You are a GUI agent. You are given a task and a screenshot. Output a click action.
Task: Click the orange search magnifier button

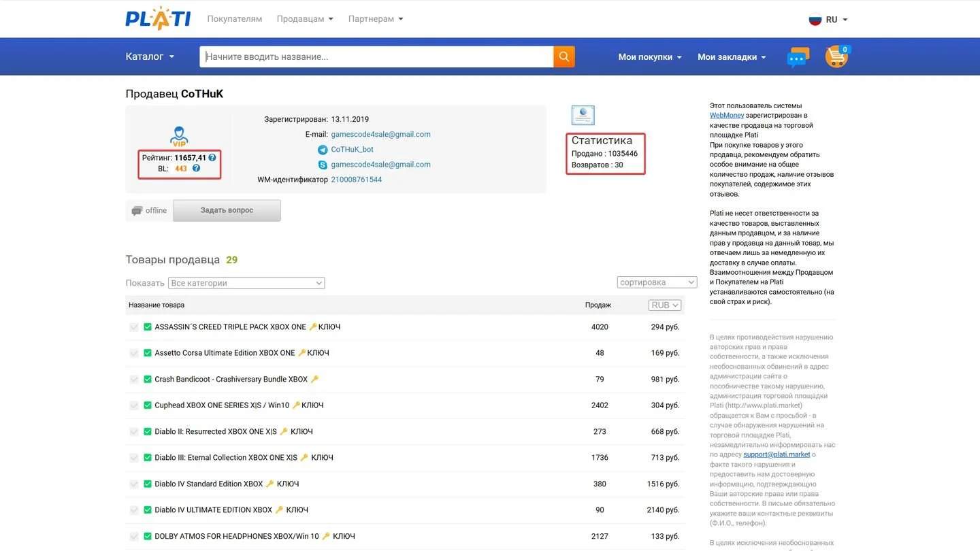(x=564, y=56)
